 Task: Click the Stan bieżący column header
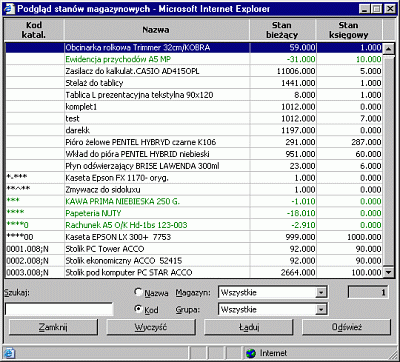pyautogui.click(x=282, y=30)
